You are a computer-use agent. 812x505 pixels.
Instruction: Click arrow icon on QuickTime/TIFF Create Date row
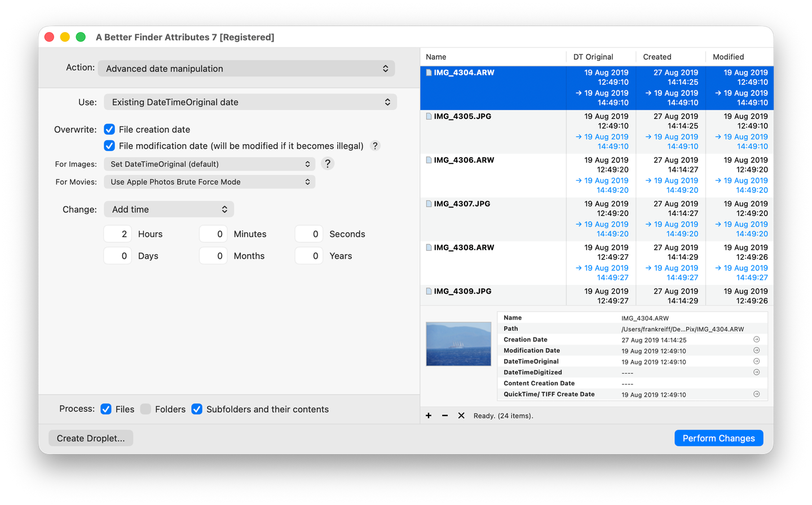pos(757,394)
